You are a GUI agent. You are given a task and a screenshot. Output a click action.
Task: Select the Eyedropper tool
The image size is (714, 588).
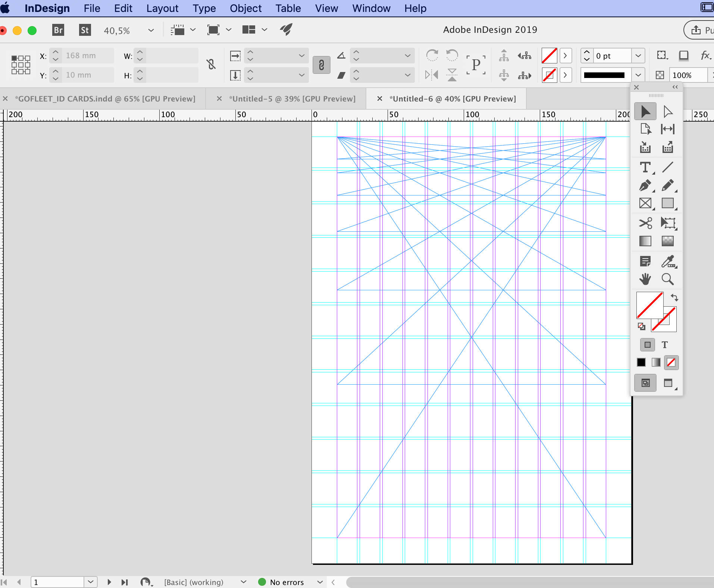(x=668, y=261)
